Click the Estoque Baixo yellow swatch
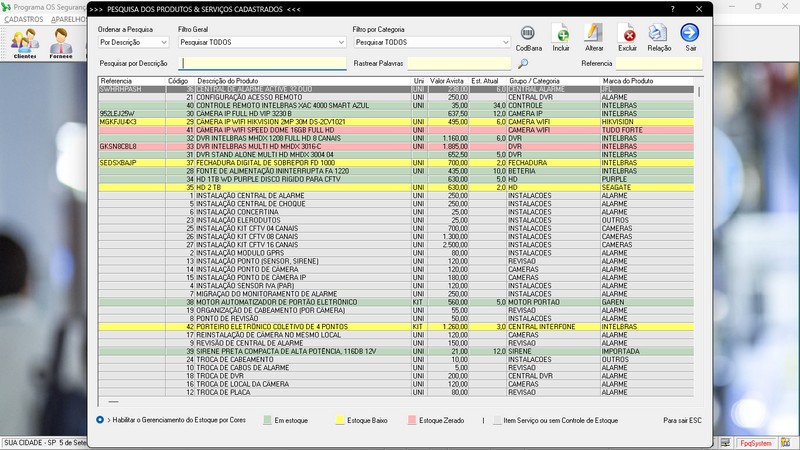This screenshot has width=800, height=450. pyautogui.click(x=340, y=420)
